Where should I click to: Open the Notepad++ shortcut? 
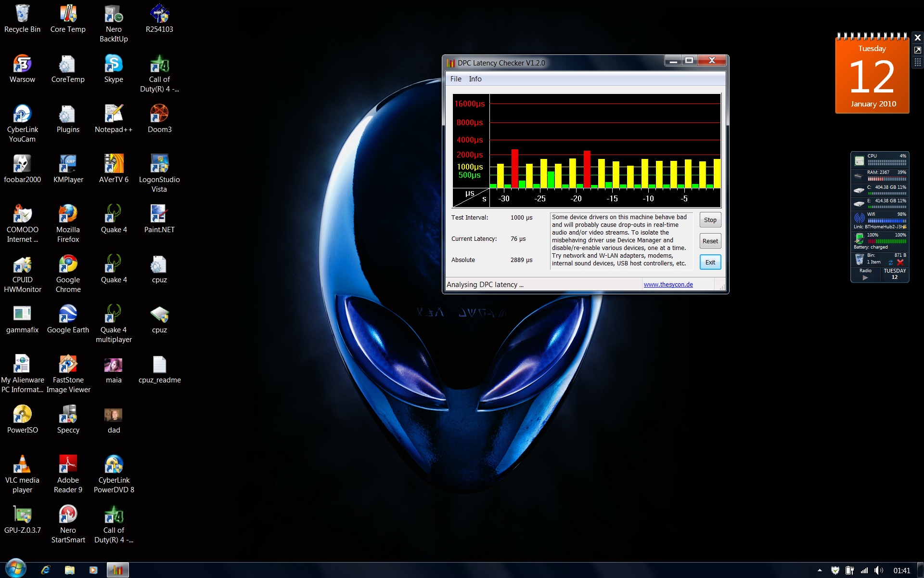114,119
